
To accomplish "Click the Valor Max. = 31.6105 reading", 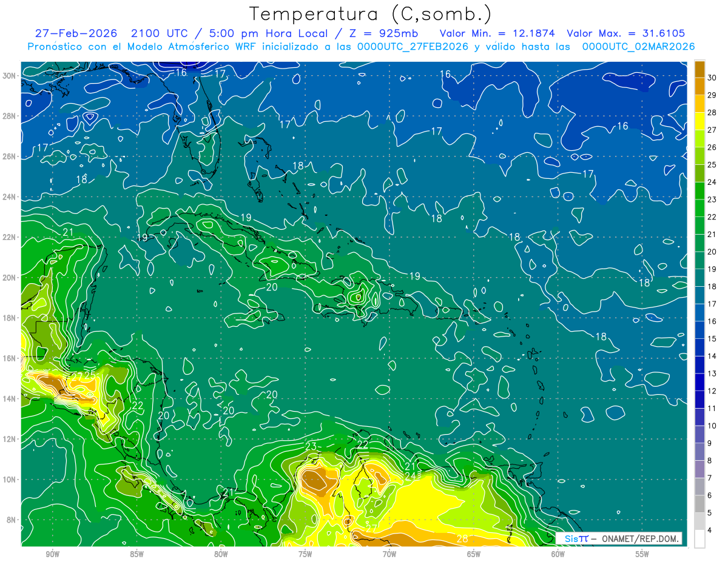I will point(625,33).
